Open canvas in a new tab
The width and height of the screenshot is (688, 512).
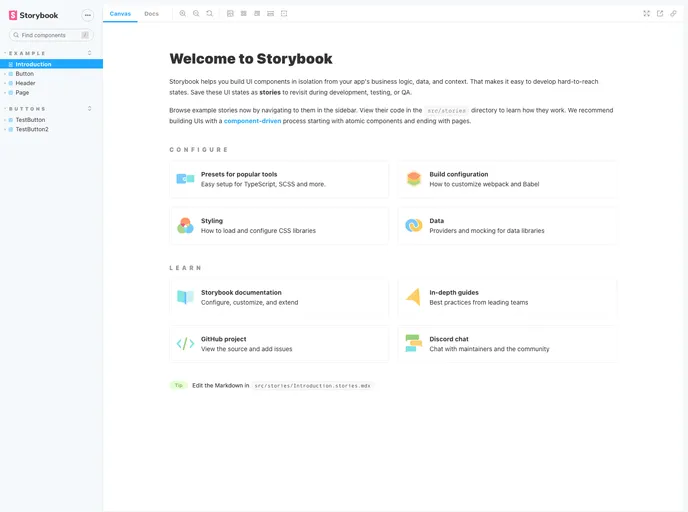pyautogui.click(x=660, y=14)
